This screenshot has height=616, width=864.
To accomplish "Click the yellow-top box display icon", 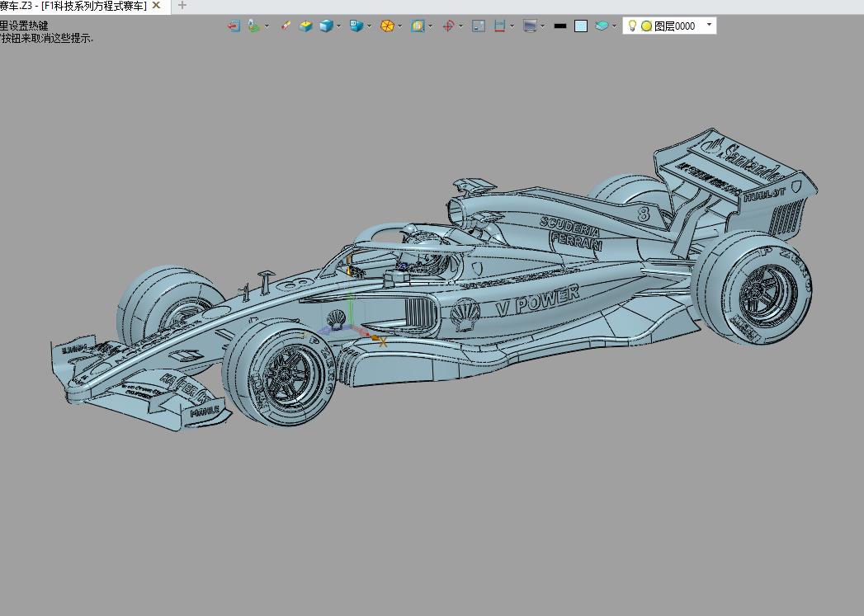I will (306, 26).
